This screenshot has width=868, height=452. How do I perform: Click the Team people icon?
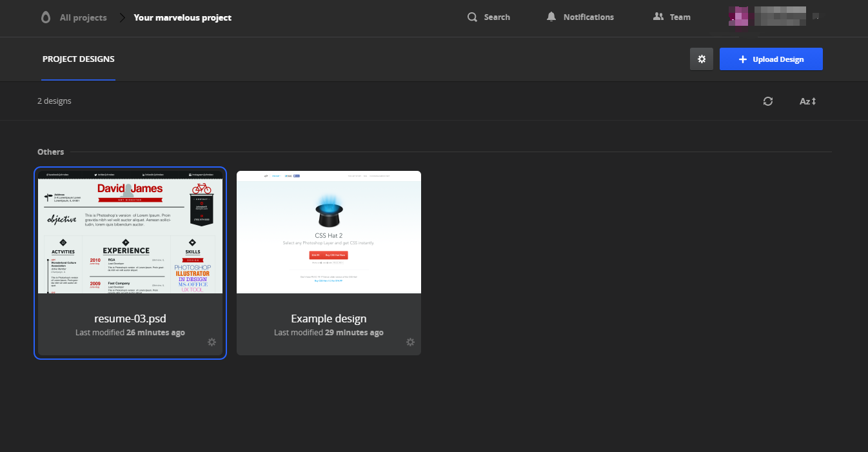658,17
